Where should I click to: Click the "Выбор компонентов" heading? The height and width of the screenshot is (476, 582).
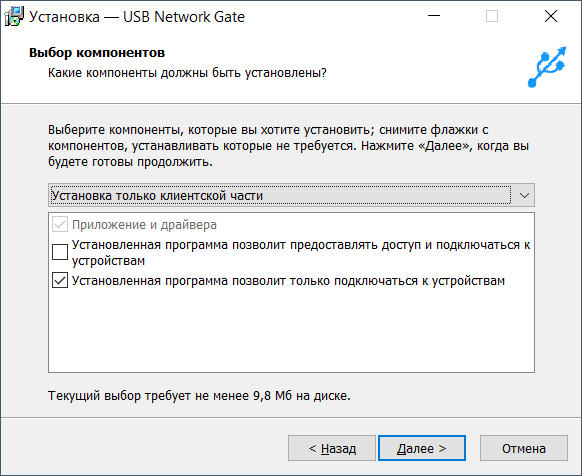tap(97, 53)
